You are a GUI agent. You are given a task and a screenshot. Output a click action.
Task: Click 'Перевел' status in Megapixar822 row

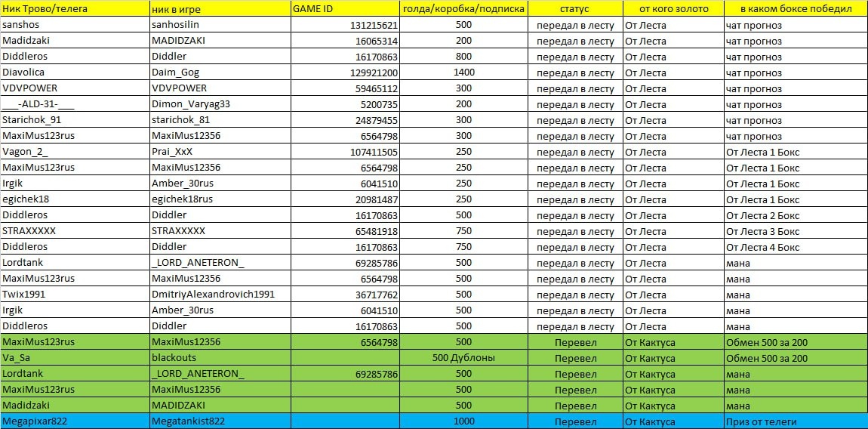(575, 421)
